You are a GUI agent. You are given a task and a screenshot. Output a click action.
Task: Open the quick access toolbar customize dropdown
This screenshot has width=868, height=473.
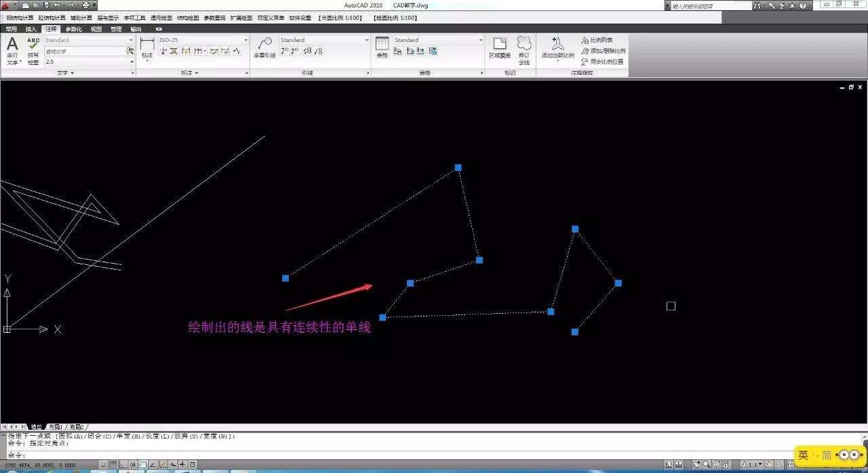[94, 5]
